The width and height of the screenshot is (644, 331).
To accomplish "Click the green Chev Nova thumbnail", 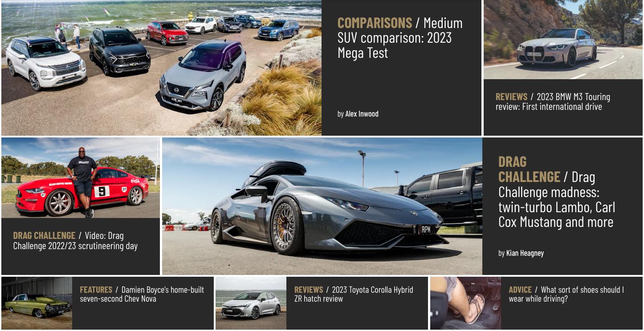I will click(37, 303).
